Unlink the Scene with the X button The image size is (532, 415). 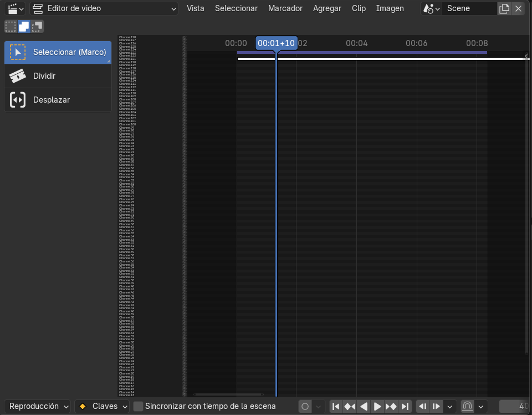(x=518, y=8)
